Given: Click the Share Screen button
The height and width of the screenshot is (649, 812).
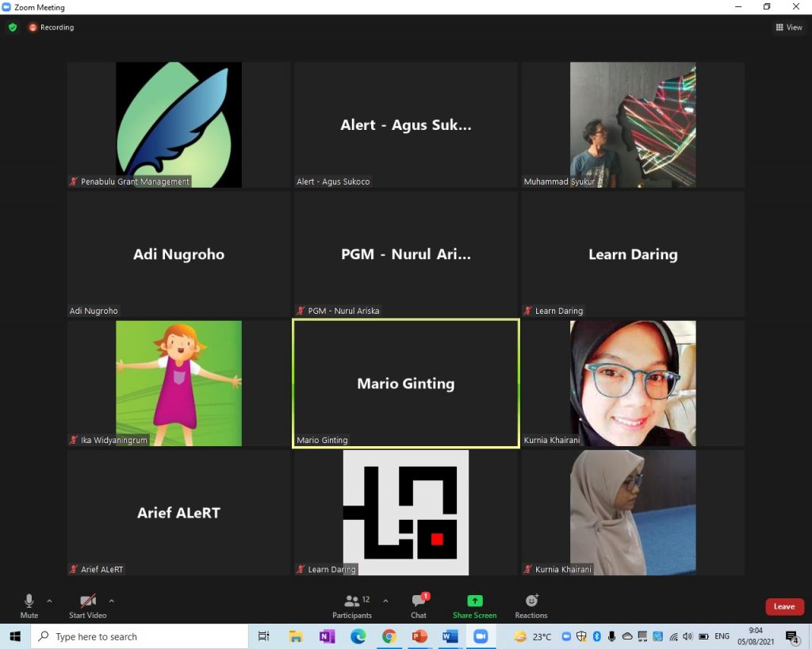Looking at the screenshot, I should coord(474,606).
